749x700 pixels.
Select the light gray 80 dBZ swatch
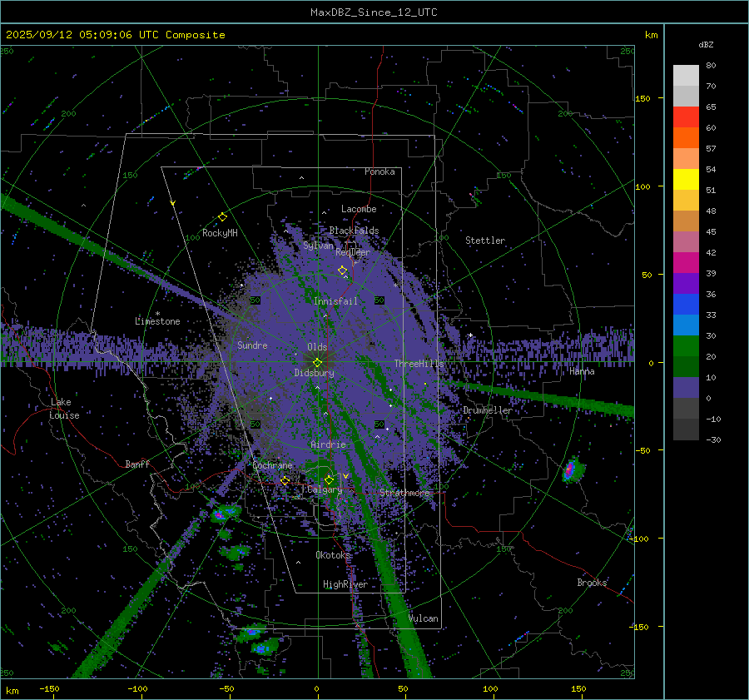(686, 75)
